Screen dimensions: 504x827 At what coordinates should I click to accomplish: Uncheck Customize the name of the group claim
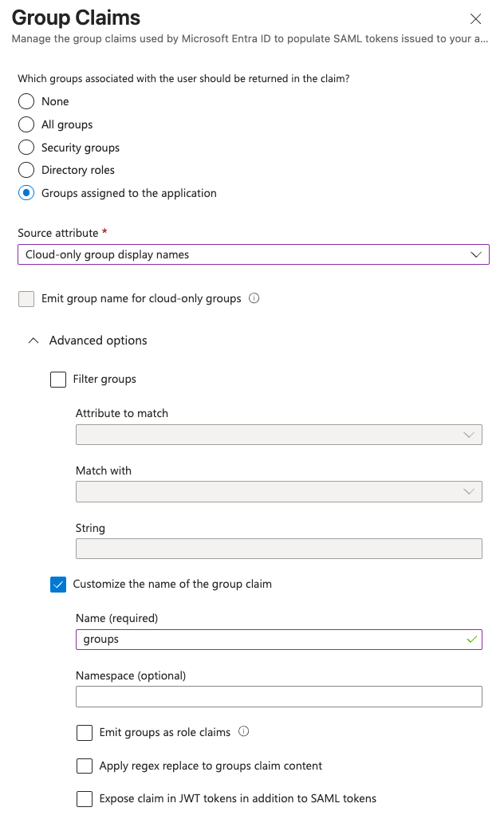[57, 585]
